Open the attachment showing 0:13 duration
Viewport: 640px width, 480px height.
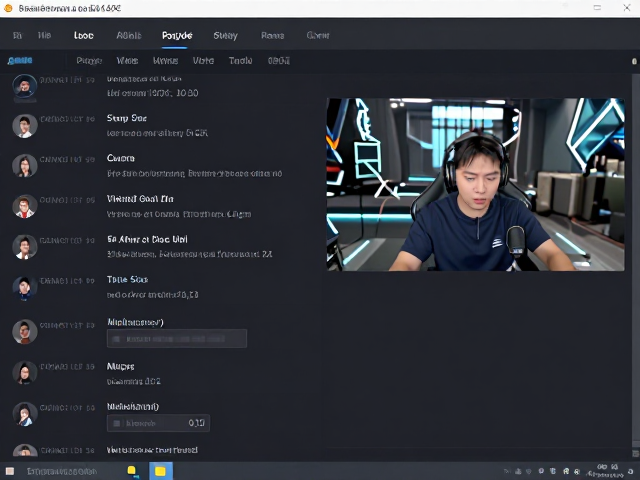(x=158, y=423)
